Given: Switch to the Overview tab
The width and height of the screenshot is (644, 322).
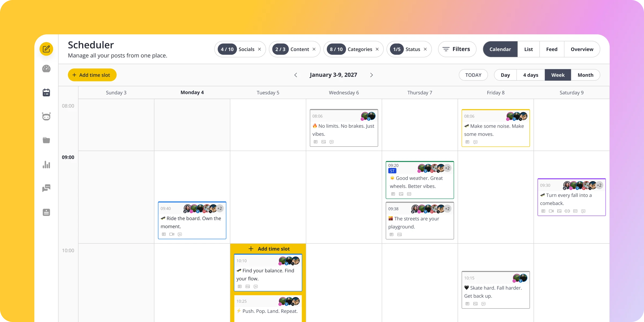Looking at the screenshot, I should point(582,49).
